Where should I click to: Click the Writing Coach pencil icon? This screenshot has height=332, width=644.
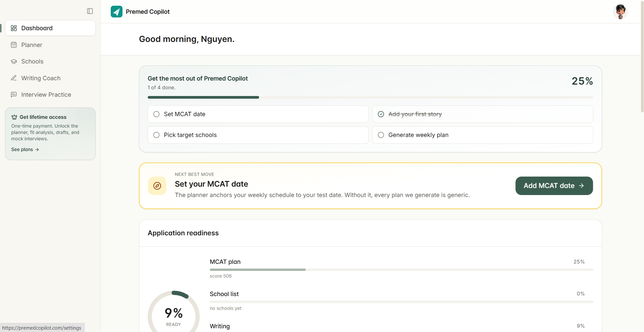14,78
